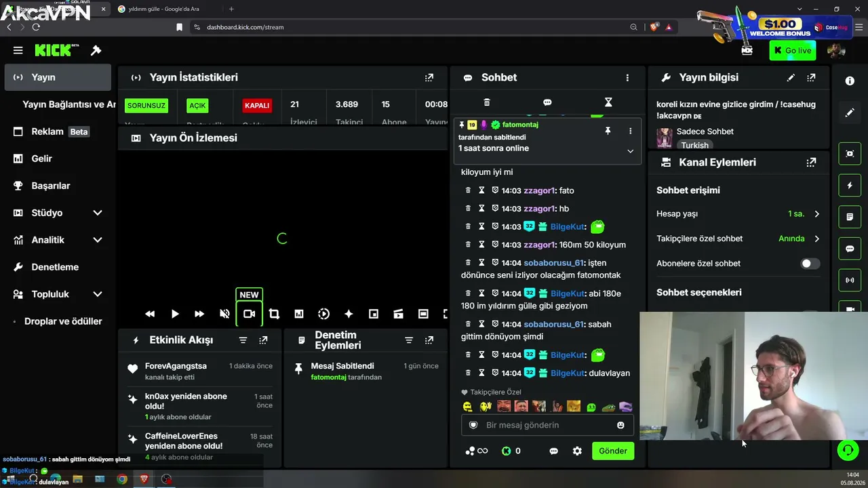Click the dashed circle play icon in preview toolbar
The width and height of the screenshot is (868, 488).
pyautogui.click(x=324, y=314)
